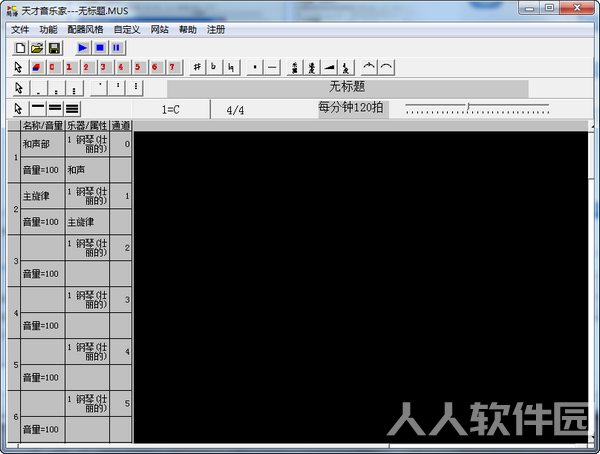Click track 1 volume 音量=100
Screen dimensions: 600x454
[x=42, y=170]
